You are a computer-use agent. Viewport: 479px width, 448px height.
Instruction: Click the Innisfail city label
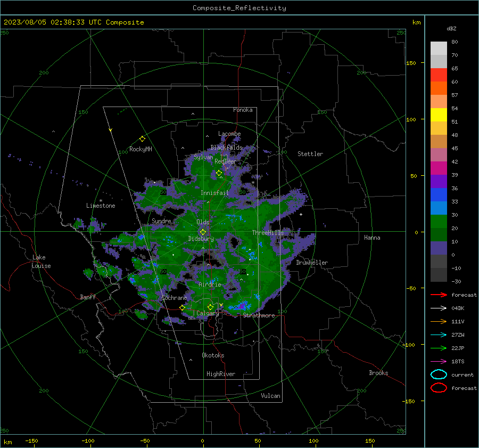click(214, 193)
